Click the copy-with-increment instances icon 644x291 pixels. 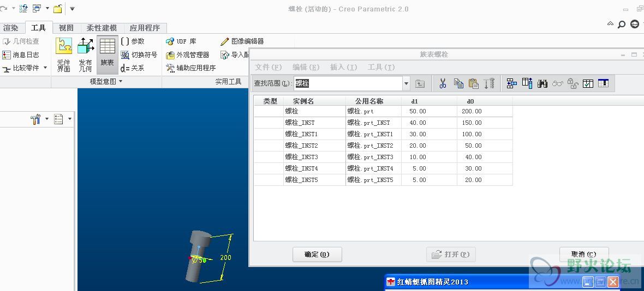coord(489,83)
